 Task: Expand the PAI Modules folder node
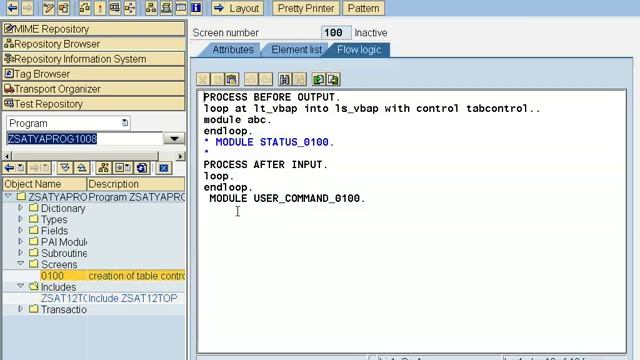pyautogui.click(x=20, y=242)
